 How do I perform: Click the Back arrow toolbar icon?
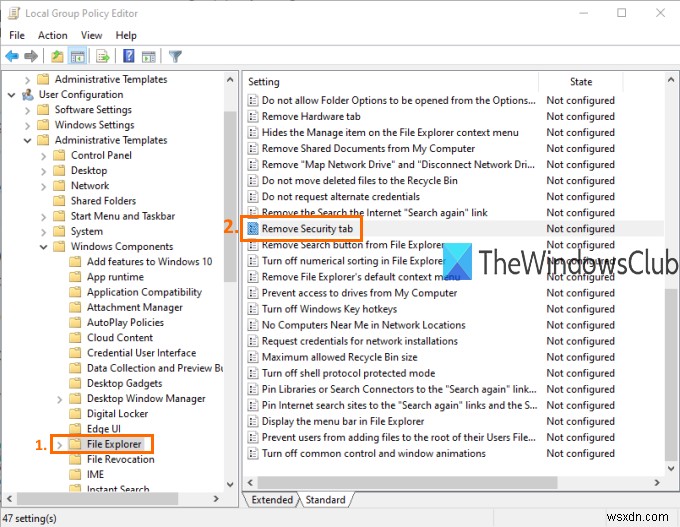coord(12,56)
